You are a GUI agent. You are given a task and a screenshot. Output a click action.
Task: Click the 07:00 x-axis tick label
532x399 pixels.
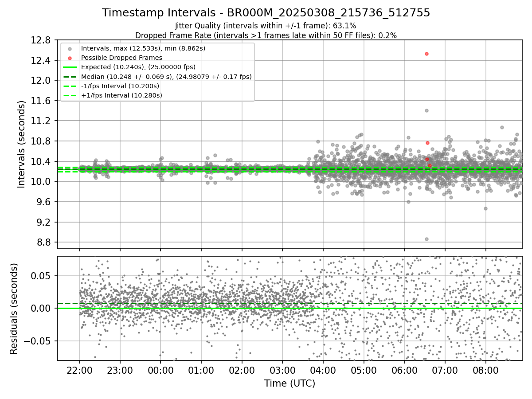(445, 370)
